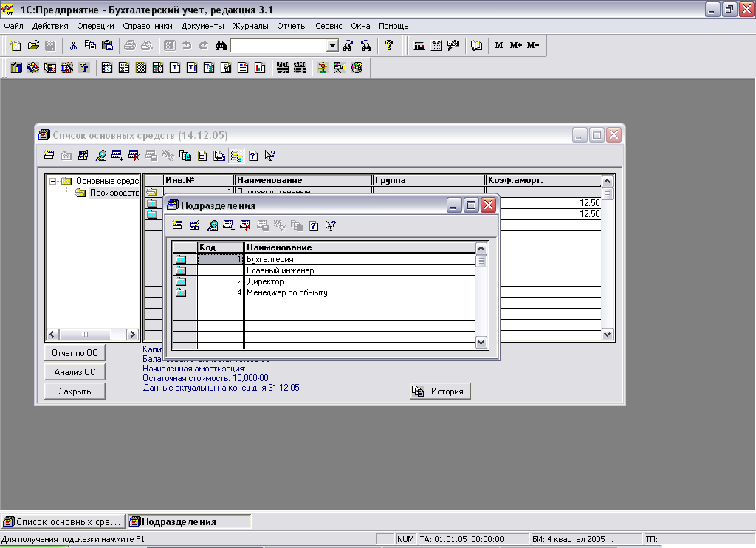
Task: Toggle hierarchical list view in Список основных средств
Action: tap(236, 155)
